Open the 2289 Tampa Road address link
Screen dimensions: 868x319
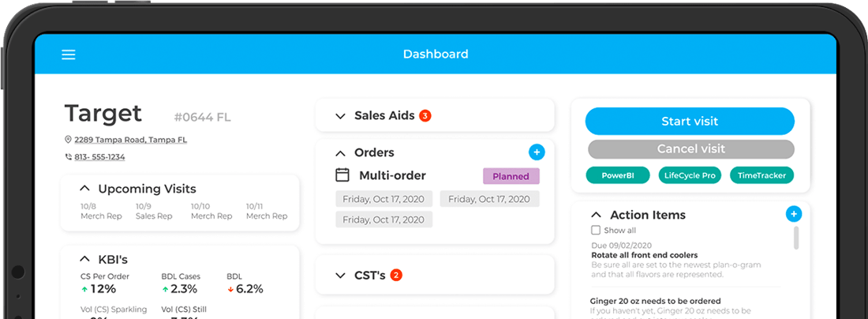point(131,140)
